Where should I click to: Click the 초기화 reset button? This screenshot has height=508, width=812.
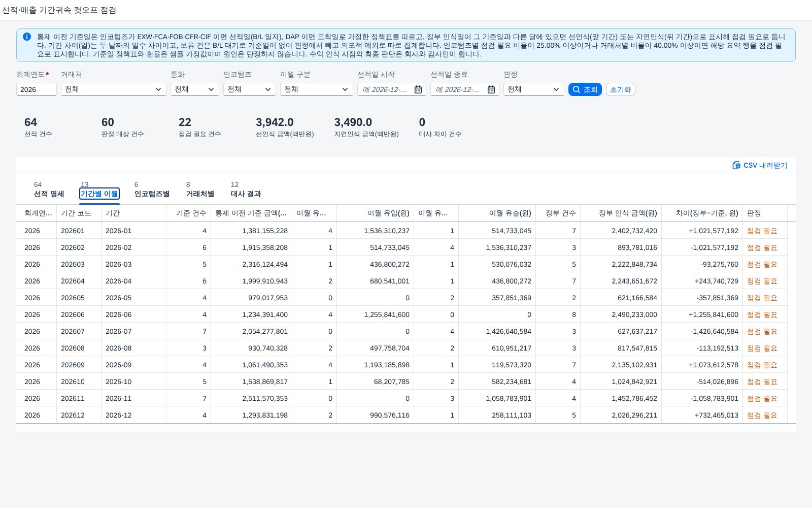pos(621,89)
